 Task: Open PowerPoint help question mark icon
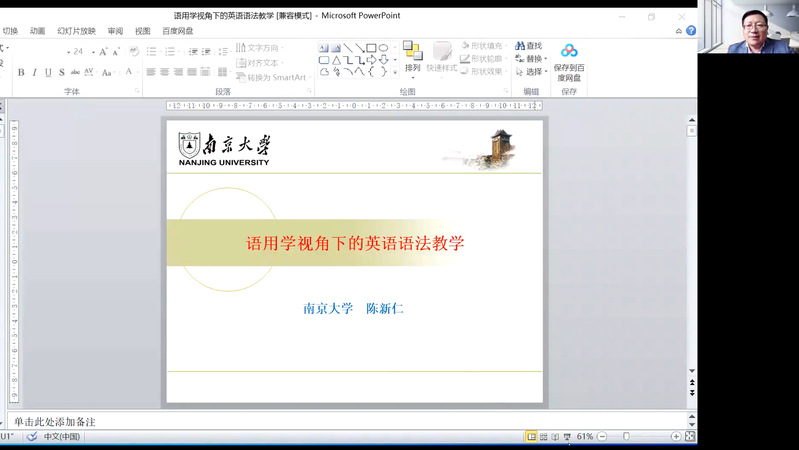click(x=691, y=31)
